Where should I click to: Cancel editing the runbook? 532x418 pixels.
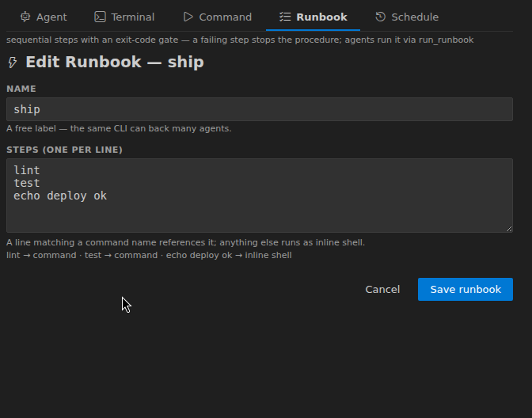tap(382, 290)
